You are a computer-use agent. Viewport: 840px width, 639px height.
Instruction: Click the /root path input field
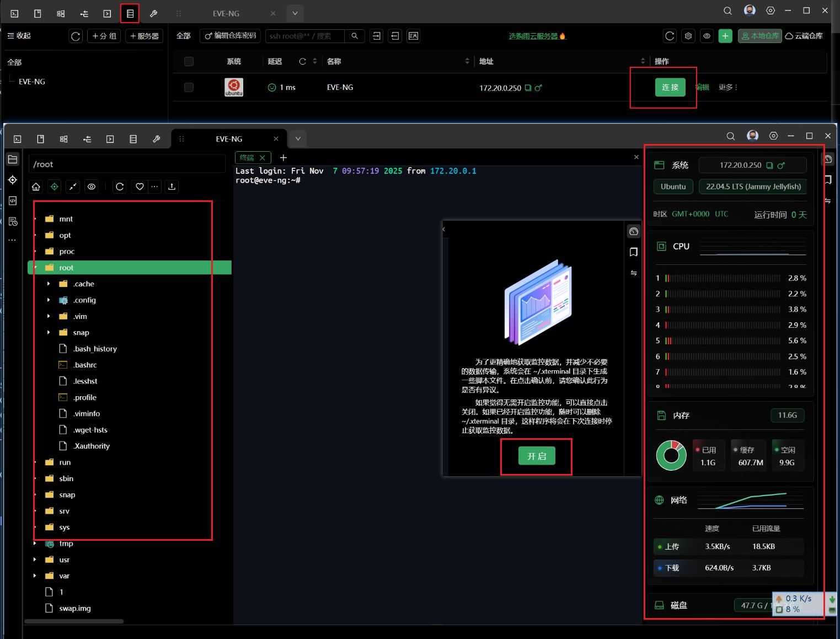(x=127, y=164)
